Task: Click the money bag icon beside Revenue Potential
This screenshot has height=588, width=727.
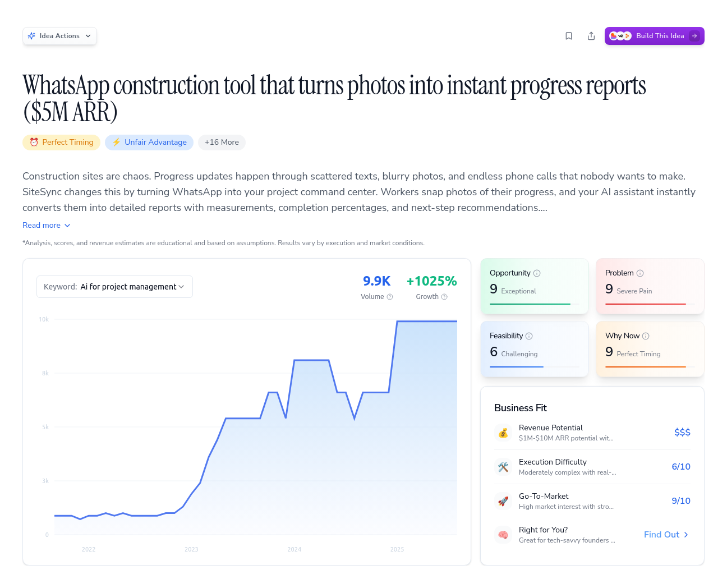Action: 503,433
